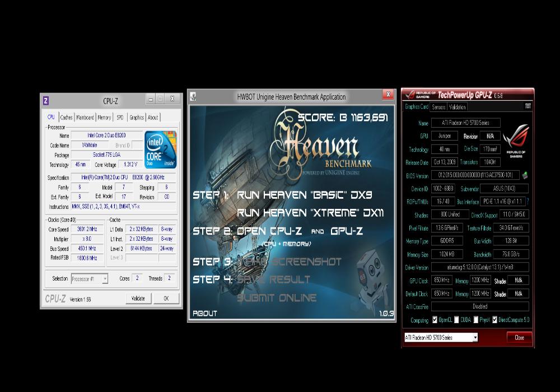Click the Validate button in CPU-Z
The height and width of the screenshot is (392, 560).
coord(138,298)
